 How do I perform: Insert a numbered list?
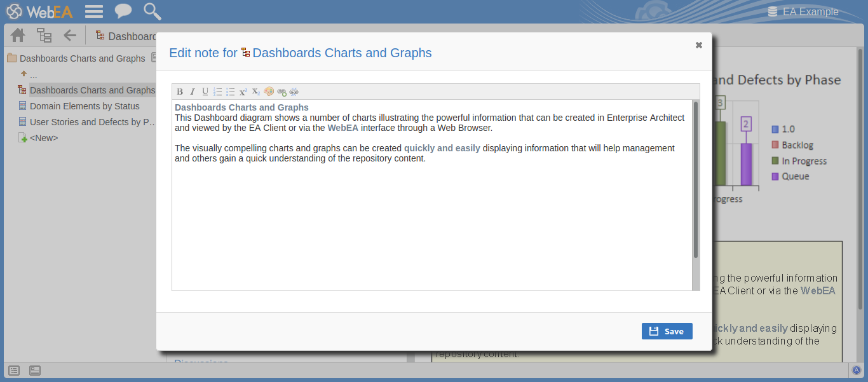pos(218,92)
